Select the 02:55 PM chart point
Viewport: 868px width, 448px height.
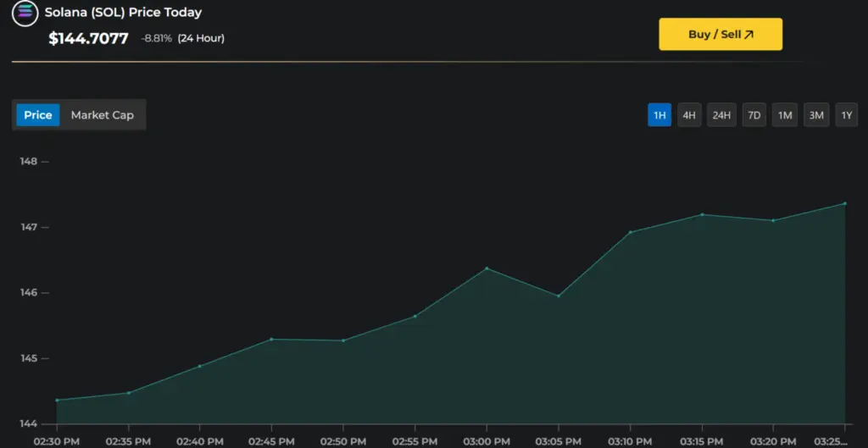coord(415,317)
